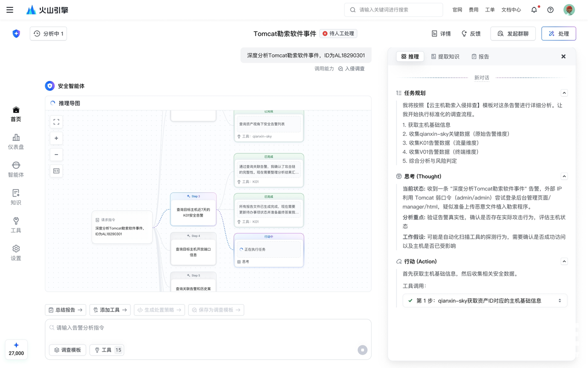Switch to the 报告 tab
This screenshot has width=588, height=368.
[x=480, y=57]
